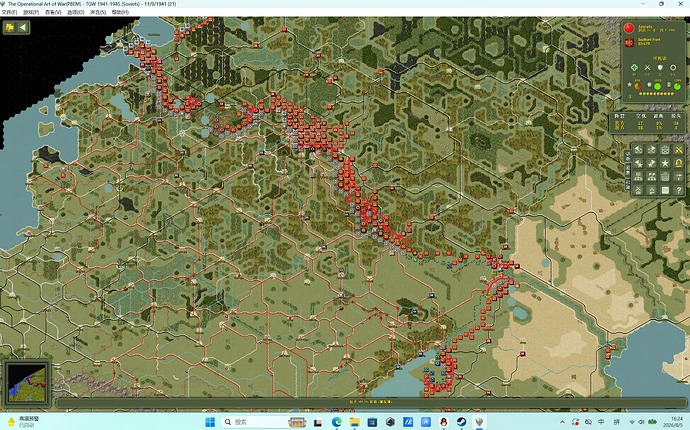
Task: Open the QQ penguin app in taskbar
Action: point(444,422)
